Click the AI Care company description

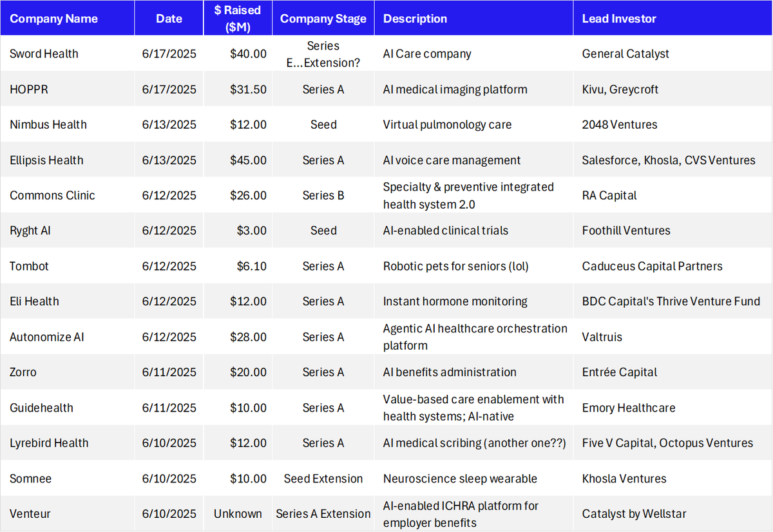click(474, 53)
